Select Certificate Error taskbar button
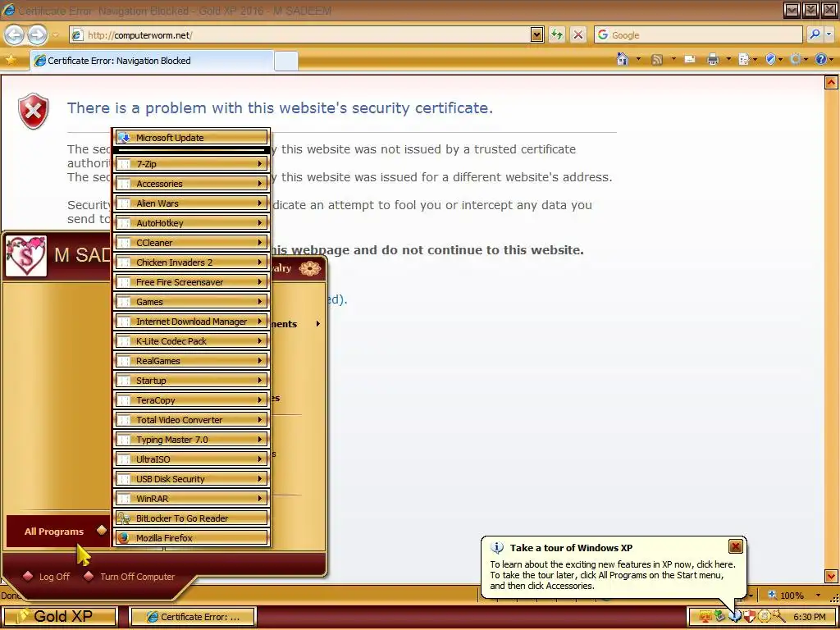The height and width of the screenshot is (630, 840). pos(194,617)
